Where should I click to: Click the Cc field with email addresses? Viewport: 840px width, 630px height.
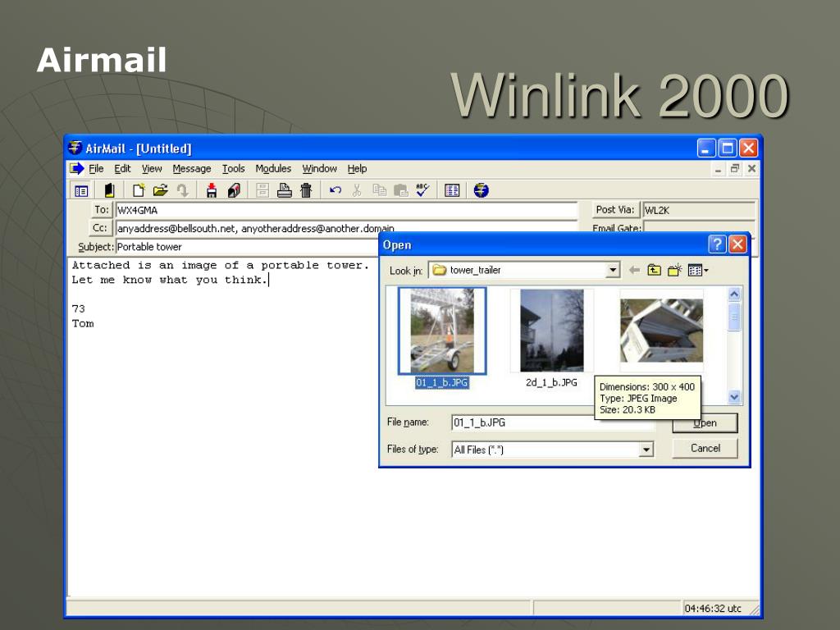(347, 228)
